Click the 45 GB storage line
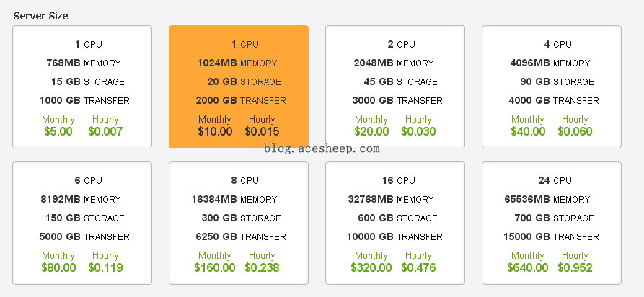Image resolution: width=644 pixels, height=297 pixels. [400, 81]
